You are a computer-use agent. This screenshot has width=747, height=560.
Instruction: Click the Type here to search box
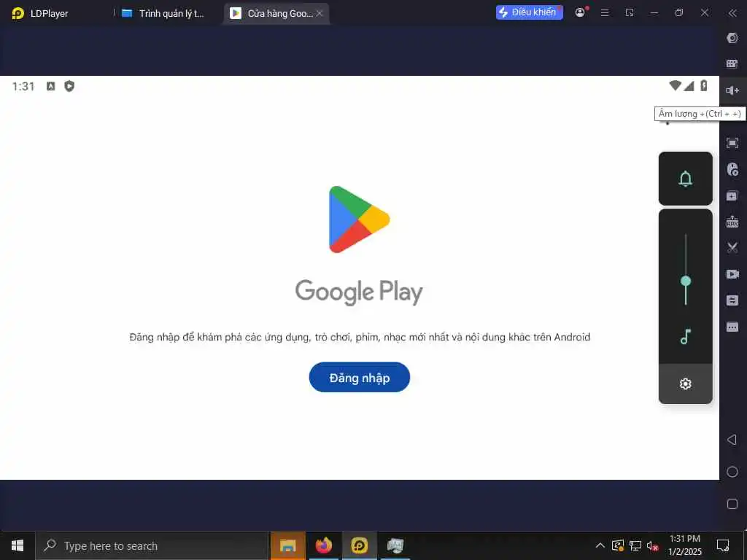pyautogui.click(x=152, y=545)
